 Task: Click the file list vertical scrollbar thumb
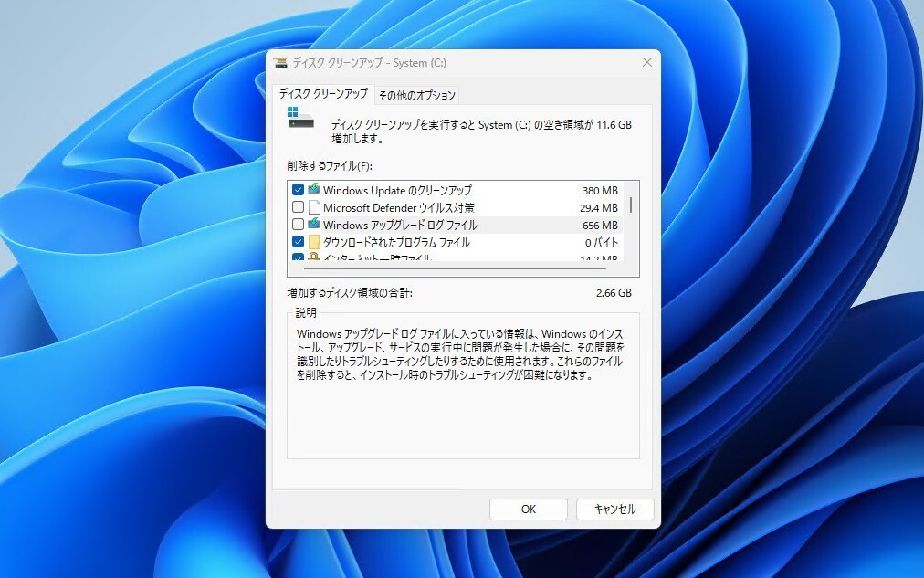coord(631,205)
